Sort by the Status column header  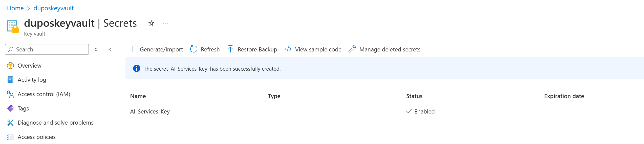(414, 96)
